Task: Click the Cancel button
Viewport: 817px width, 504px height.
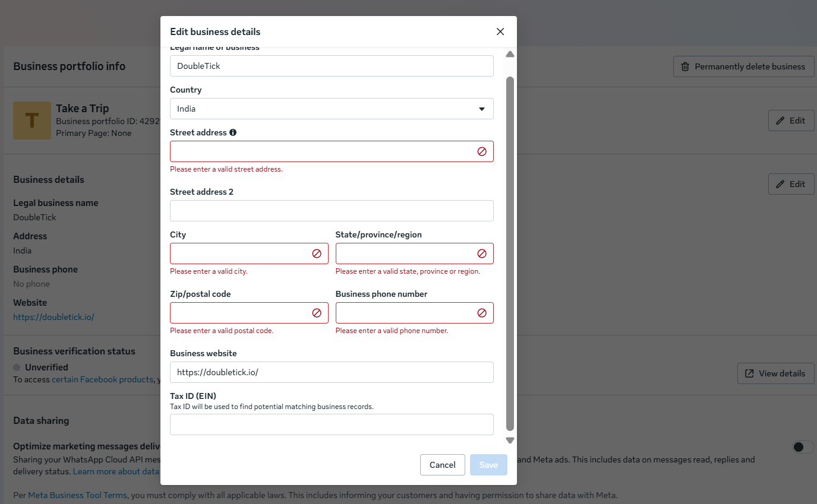Action: [442, 465]
